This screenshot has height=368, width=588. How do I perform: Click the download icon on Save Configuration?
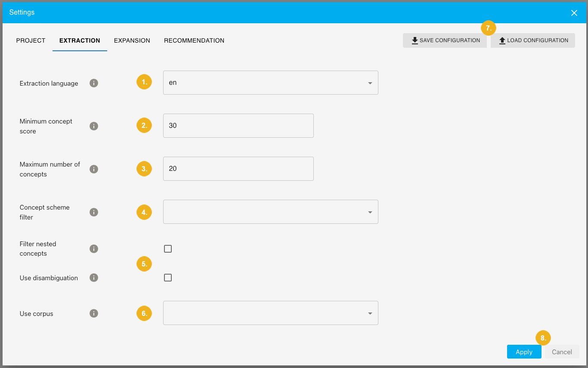click(x=415, y=40)
